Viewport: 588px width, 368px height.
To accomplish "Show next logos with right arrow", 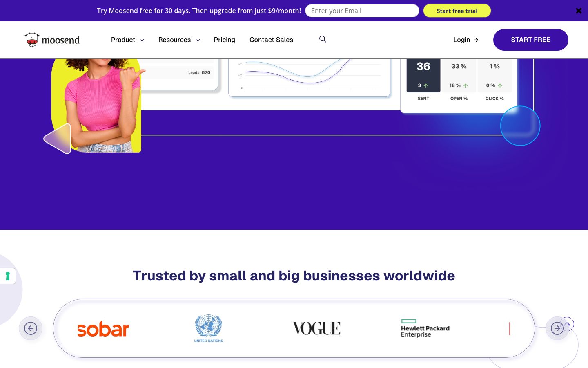I will [557, 328].
